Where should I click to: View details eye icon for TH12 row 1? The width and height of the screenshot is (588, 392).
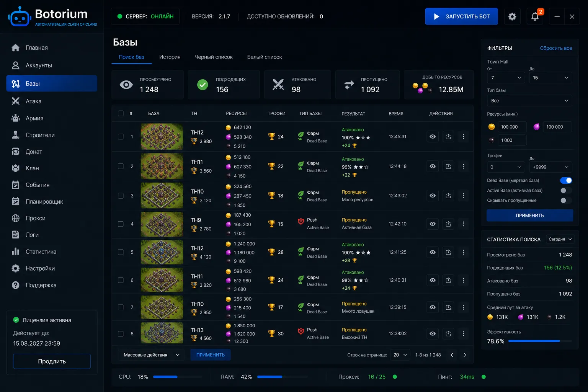[433, 137]
